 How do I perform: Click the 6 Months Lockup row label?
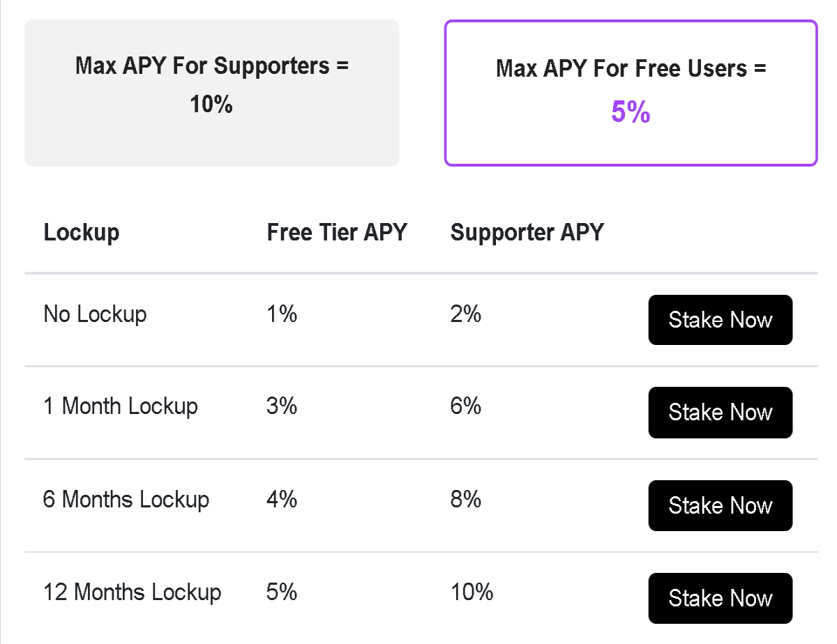(126, 499)
